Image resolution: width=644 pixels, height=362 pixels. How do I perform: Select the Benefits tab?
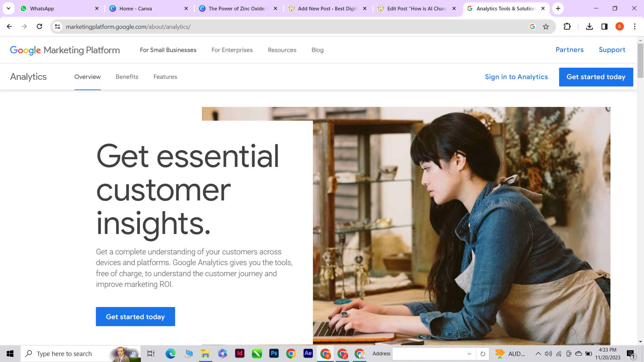(127, 77)
